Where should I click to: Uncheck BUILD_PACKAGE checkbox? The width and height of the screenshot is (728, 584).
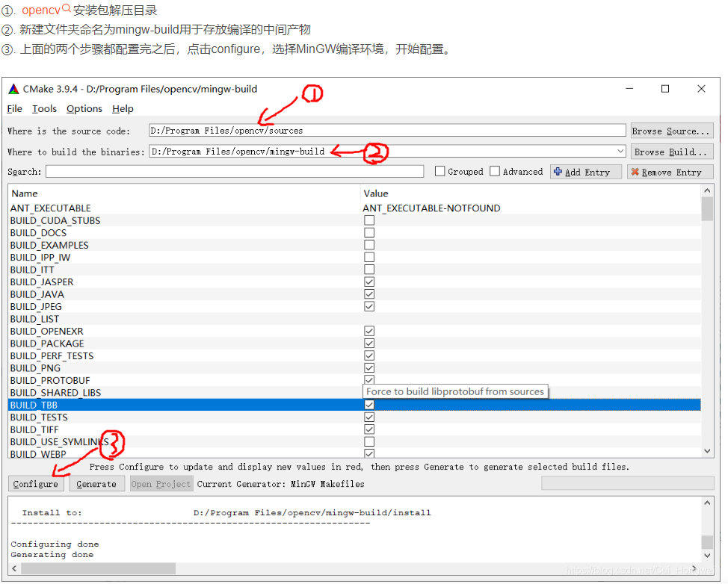369,344
